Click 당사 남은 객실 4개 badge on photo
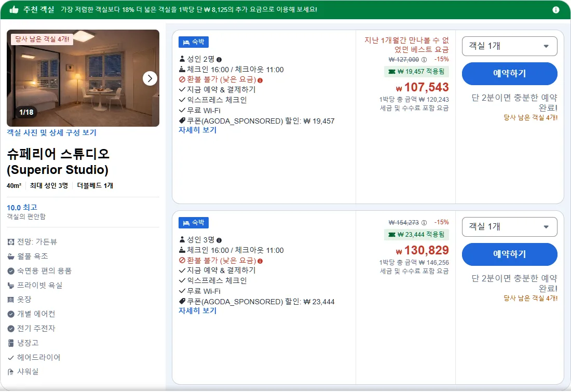 coord(42,39)
